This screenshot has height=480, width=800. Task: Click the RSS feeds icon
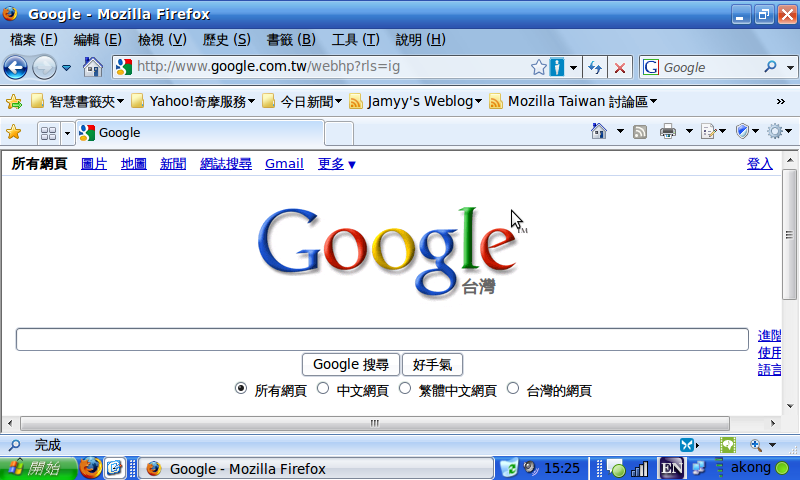coord(640,132)
